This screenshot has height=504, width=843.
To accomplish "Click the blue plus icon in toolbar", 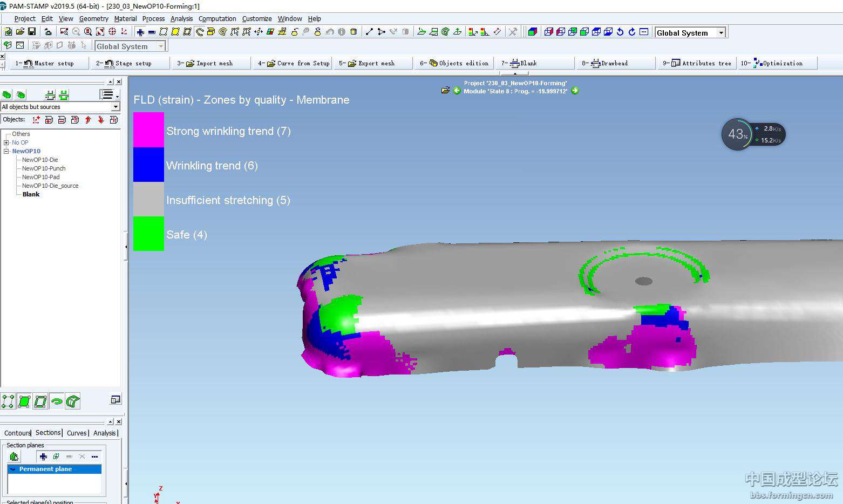I will tap(140, 32).
